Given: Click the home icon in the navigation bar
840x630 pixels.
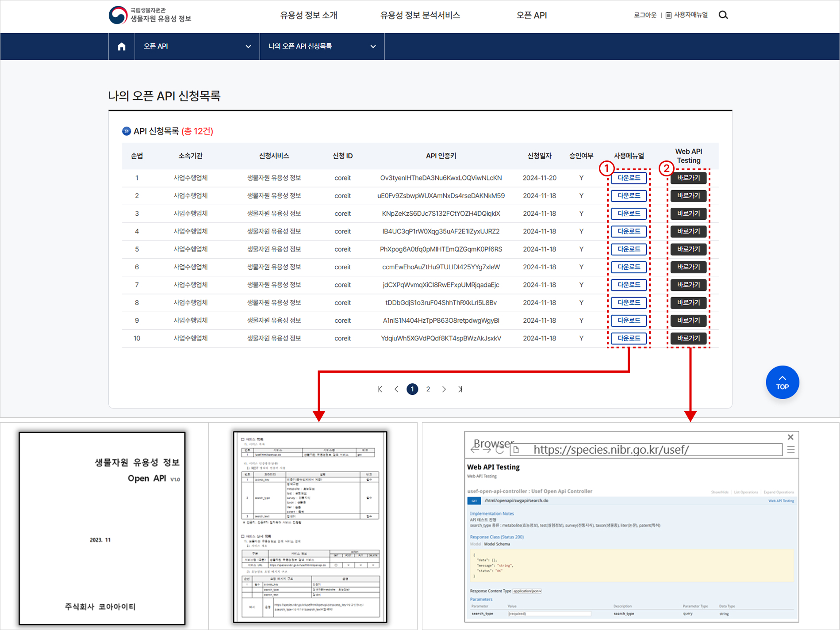Looking at the screenshot, I should (x=121, y=46).
